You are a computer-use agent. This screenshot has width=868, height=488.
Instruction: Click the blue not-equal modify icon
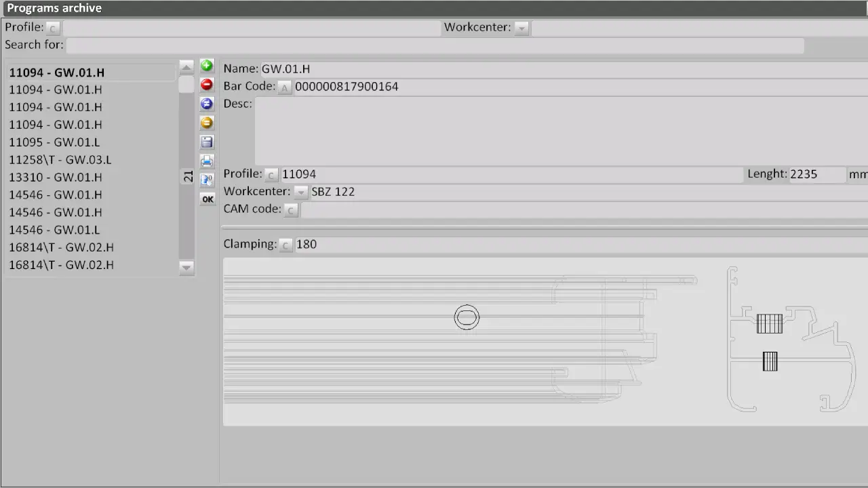click(x=207, y=104)
